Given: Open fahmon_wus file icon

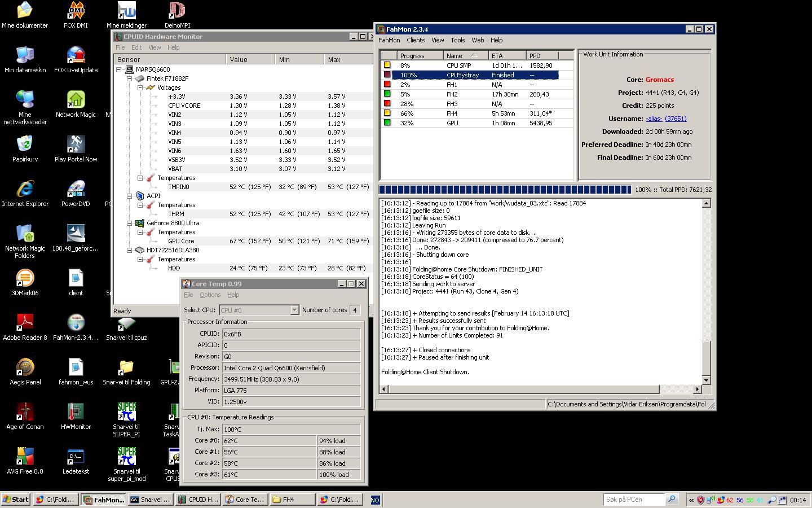Looking at the screenshot, I should point(76,372).
